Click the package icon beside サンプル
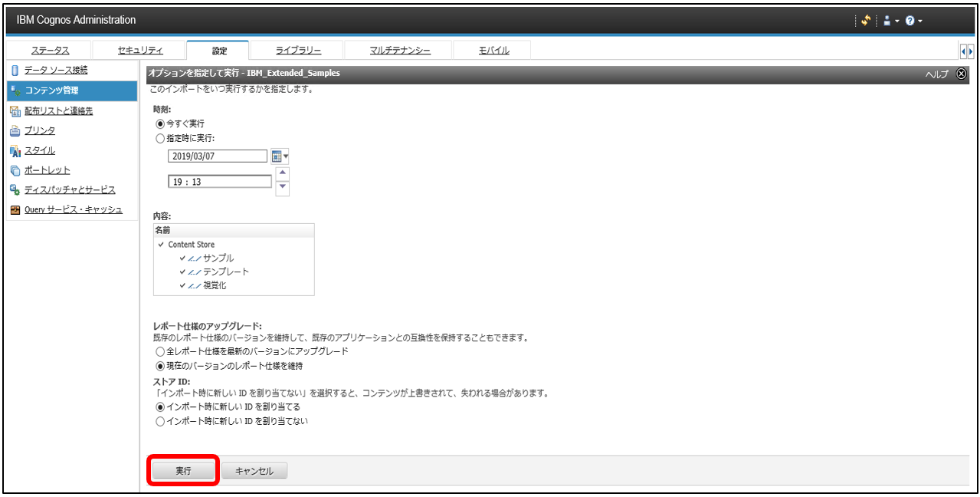 click(195, 258)
